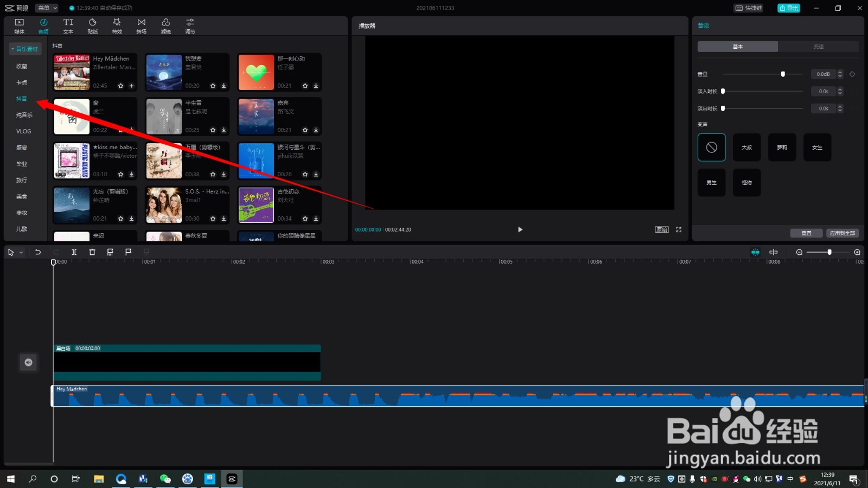Screen dimensions: 868x488
Task: Click the 应用到全部 apply to all button
Action: coord(843,233)
